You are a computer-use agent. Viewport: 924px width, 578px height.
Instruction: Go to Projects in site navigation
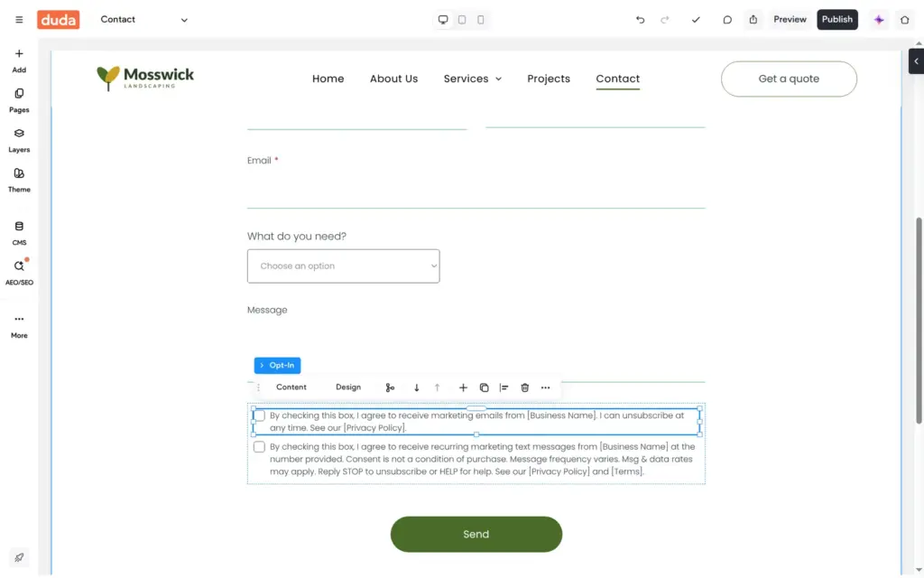pyautogui.click(x=549, y=79)
